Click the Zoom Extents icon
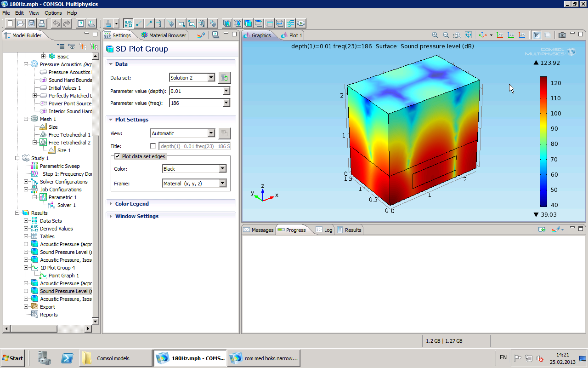Image resolution: width=588 pixels, height=368 pixels. pyautogui.click(x=468, y=35)
